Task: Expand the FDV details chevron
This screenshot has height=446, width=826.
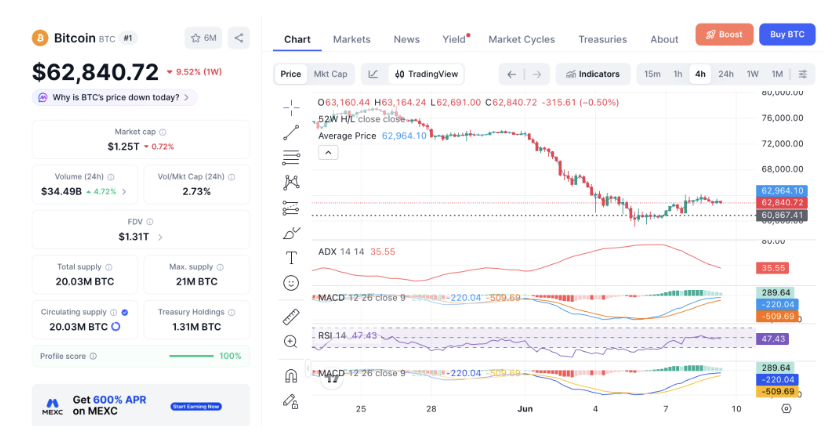Action: 160,237
